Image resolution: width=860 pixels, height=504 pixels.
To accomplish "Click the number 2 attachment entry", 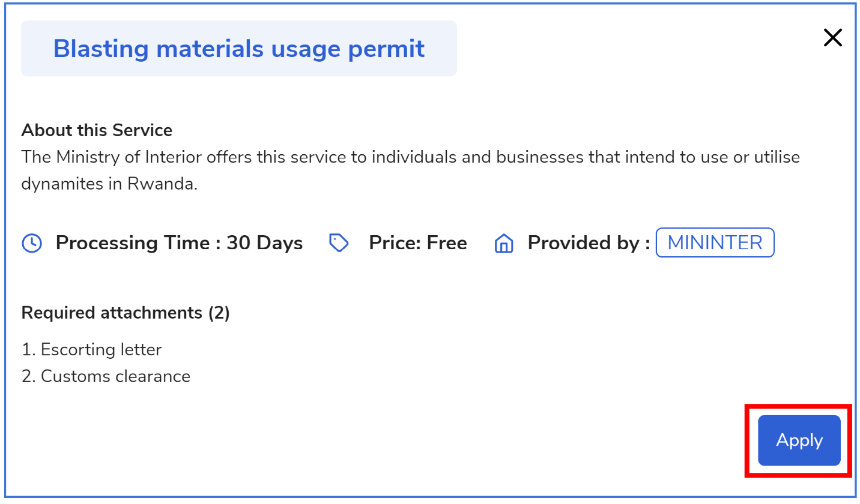I will coord(106,376).
